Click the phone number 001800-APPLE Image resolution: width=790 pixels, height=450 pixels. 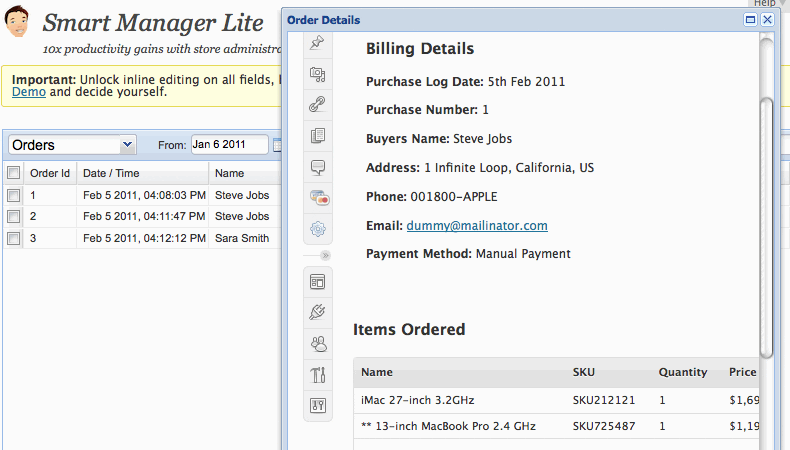tap(453, 197)
